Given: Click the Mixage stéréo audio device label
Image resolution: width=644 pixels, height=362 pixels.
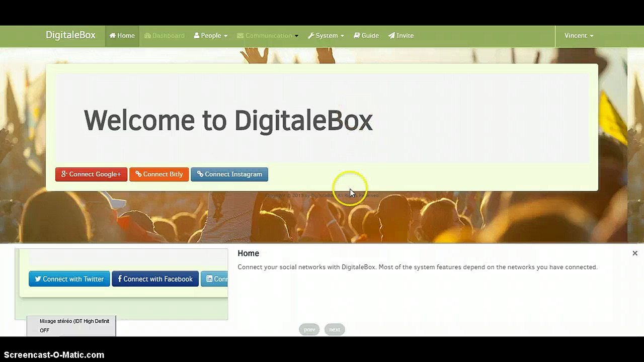Looking at the screenshot, I should pos(74,321).
